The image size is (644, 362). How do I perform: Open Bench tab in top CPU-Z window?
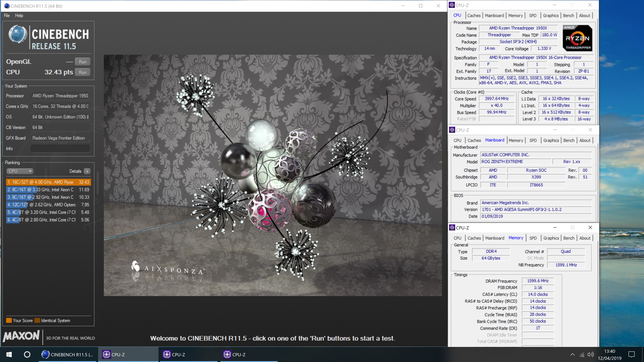[x=568, y=15]
